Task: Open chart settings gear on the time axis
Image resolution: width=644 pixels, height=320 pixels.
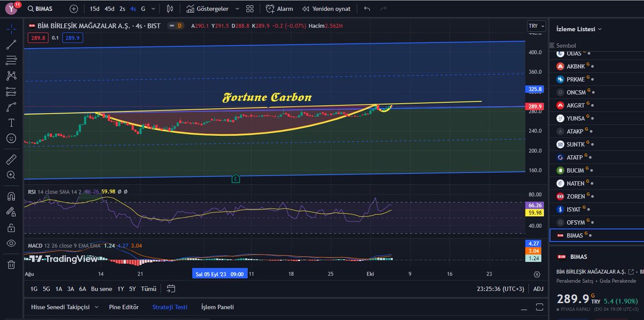Action: [x=537, y=274]
